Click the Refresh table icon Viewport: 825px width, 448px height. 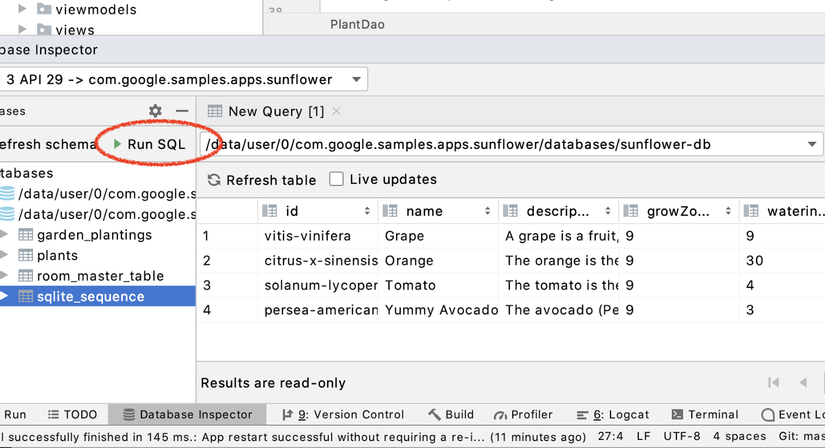[x=213, y=180]
